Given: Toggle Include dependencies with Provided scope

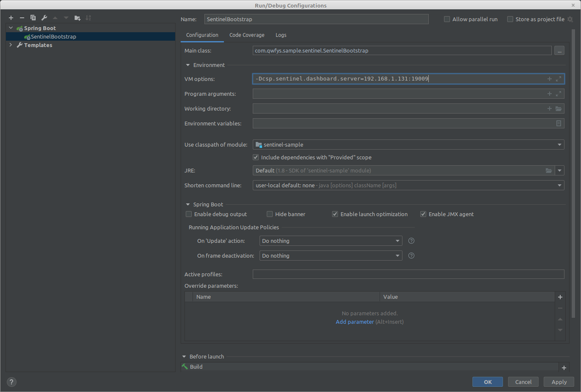Looking at the screenshot, I should (x=256, y=157).
